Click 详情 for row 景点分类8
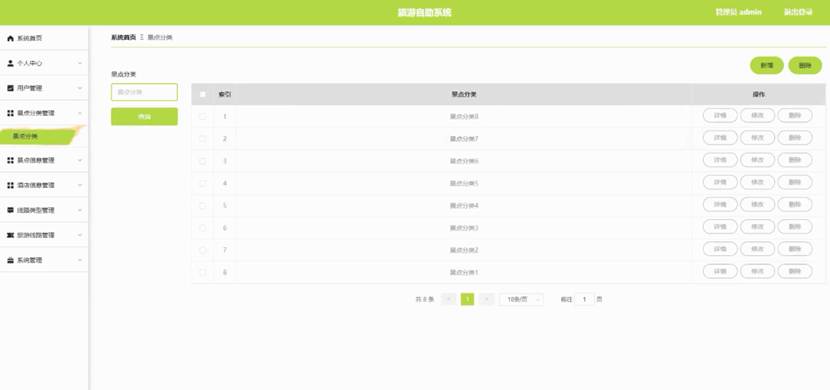This screenshot has width=830, height=390. (x=720, y=115)
